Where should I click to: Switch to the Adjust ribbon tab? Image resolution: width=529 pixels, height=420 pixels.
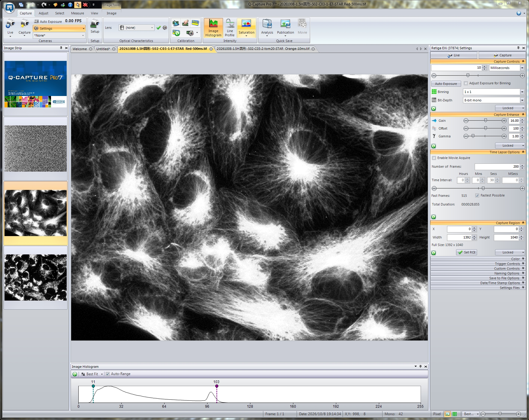point(44,13)
